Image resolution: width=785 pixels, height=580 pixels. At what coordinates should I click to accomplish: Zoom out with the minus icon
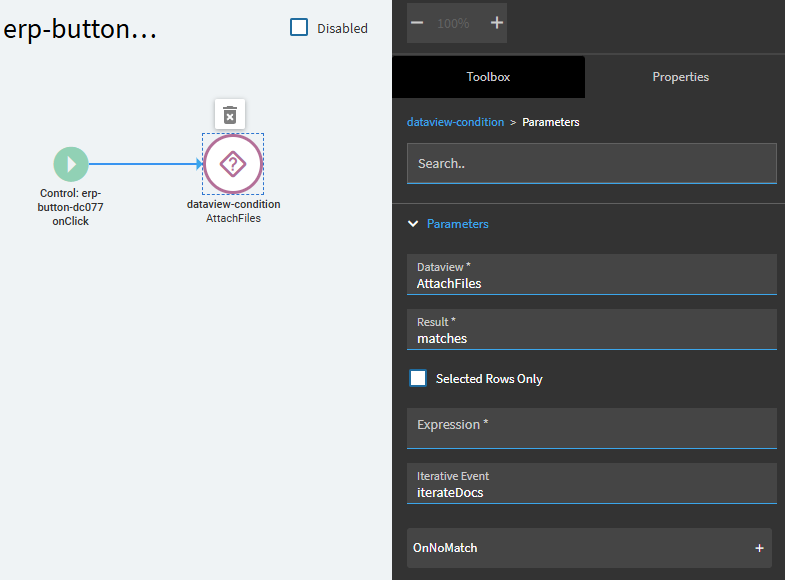417,23
